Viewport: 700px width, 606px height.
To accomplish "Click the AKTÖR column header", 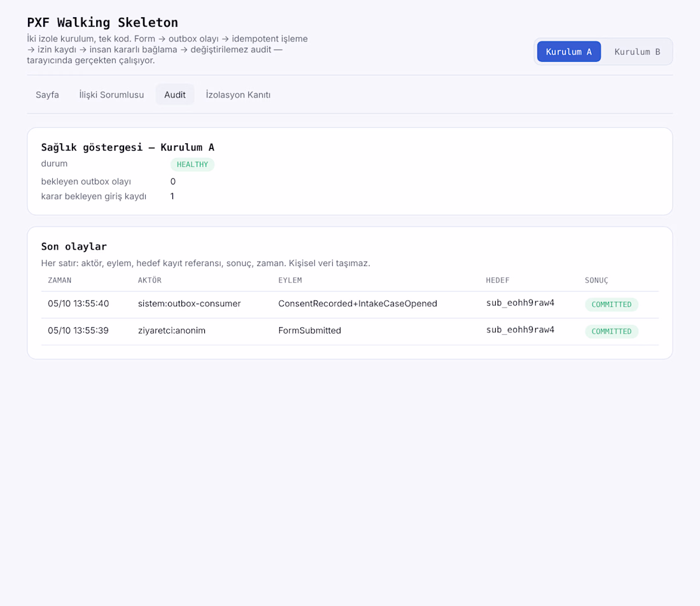I will click(x=150, y=281).
